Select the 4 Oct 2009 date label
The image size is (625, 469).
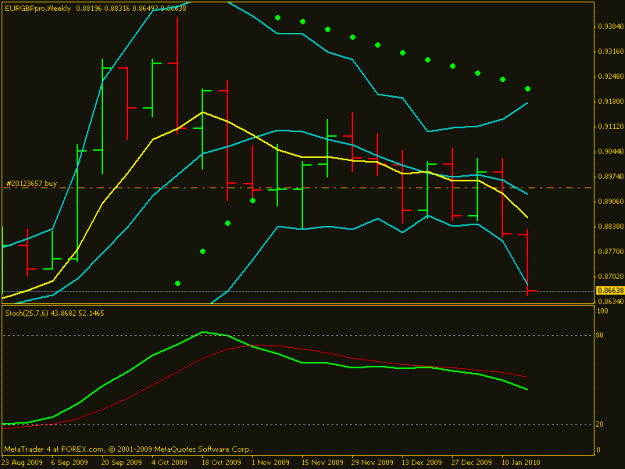point(169,463)
